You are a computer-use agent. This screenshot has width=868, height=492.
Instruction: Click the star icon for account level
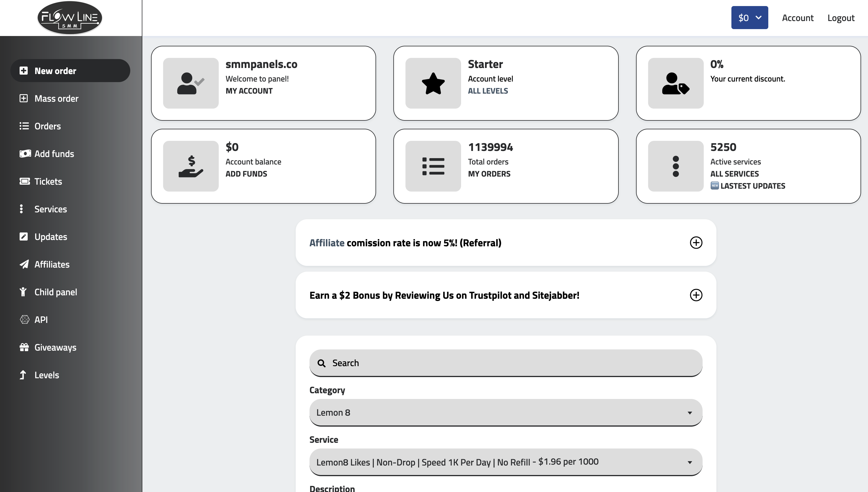(433, 83)
